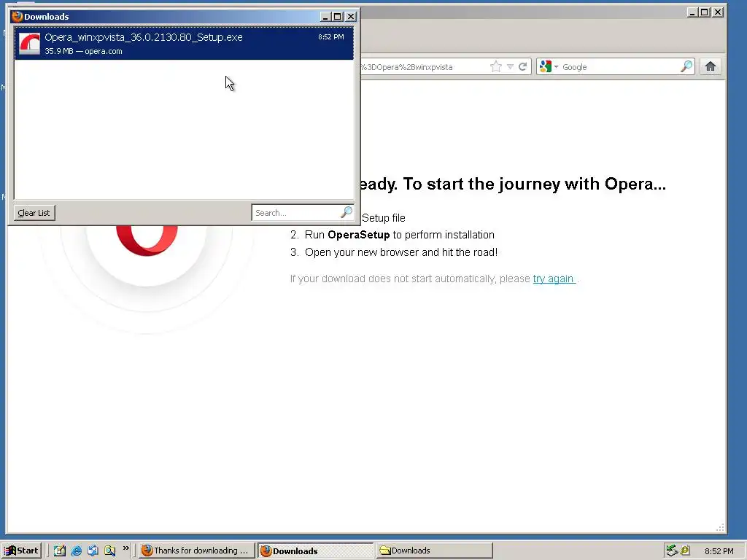Click the 'journey with Opera' page heading
Viewport: 747px width, 560px height.
point(511,184)
